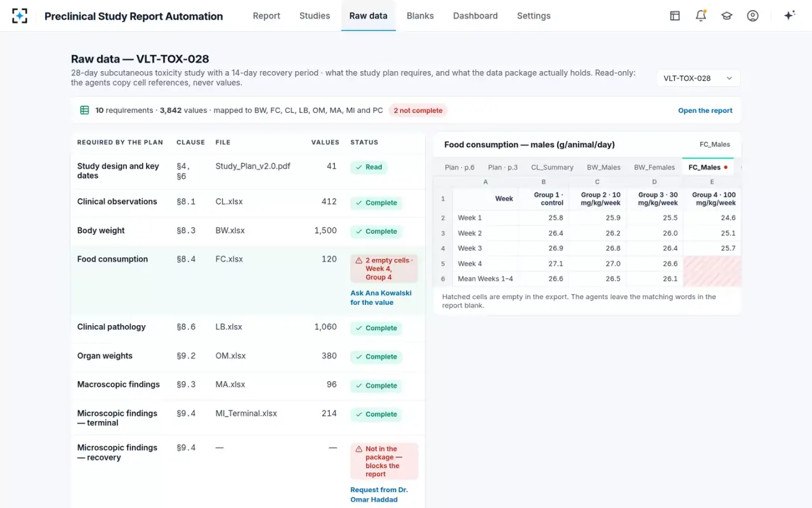
Task: Open the Plan · p.3 sheet tab
Action: 503,168
